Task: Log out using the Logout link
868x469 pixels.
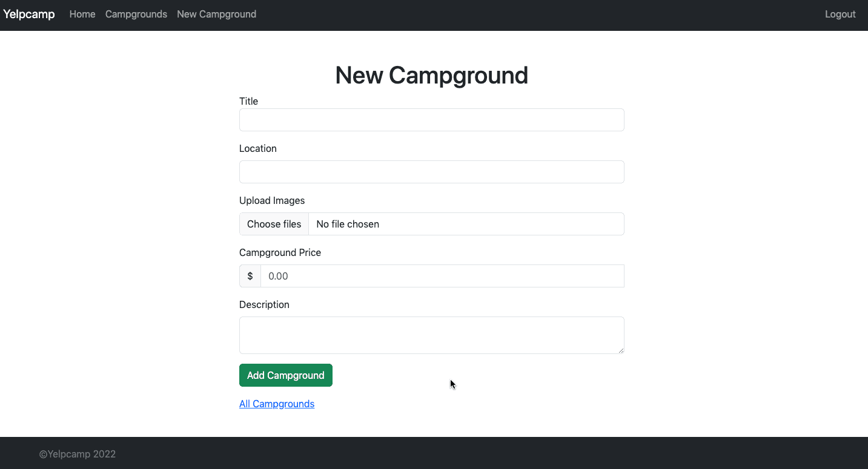Action: [840, 14]
